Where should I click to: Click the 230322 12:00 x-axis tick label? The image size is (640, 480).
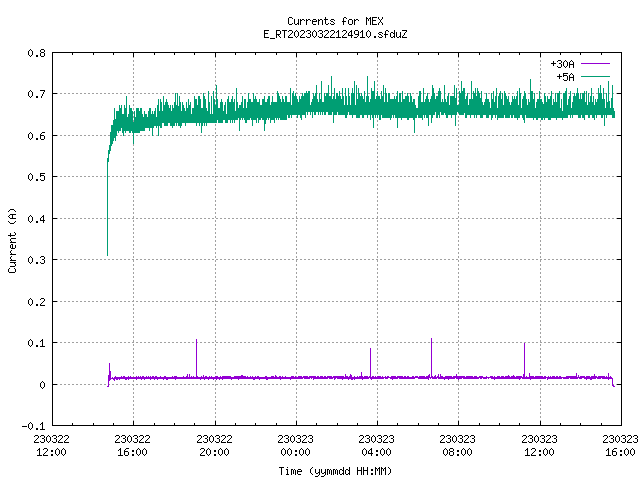click(x=51, y=445)
